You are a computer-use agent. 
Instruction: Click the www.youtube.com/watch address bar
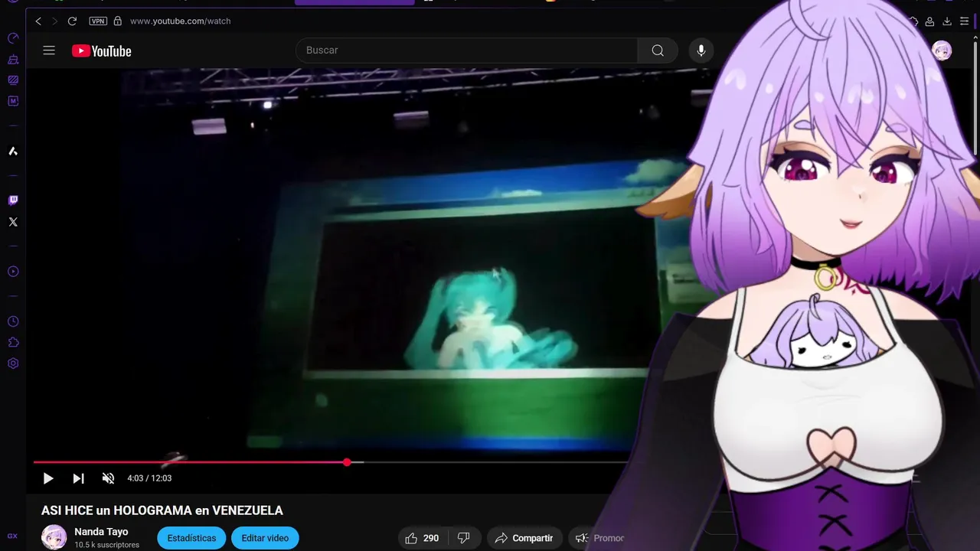click(x=181, y=21)
